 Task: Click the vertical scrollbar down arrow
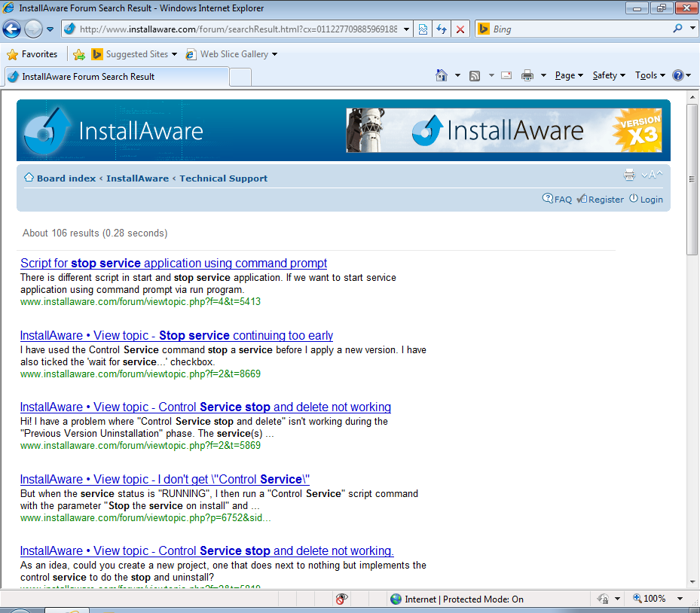(692, 582)
